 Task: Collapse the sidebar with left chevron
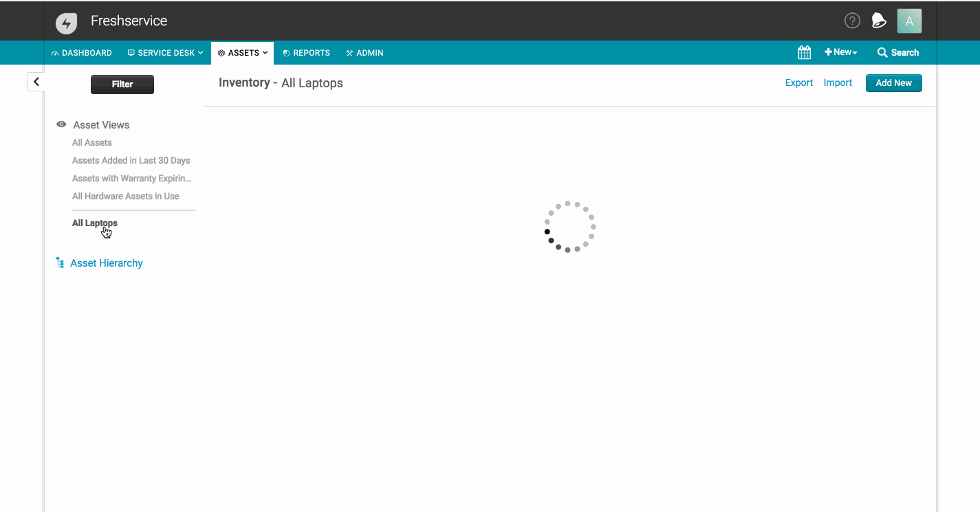pos(36,82)
